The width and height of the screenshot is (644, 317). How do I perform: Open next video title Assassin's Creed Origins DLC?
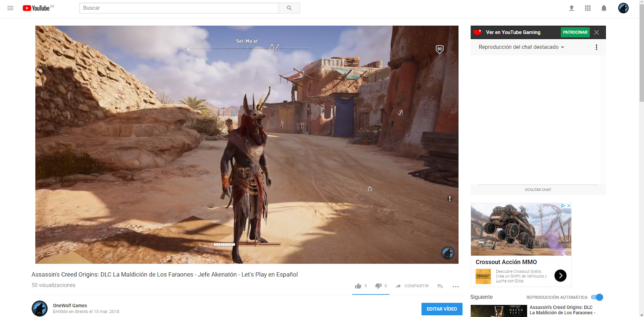(x=562, y=310)
